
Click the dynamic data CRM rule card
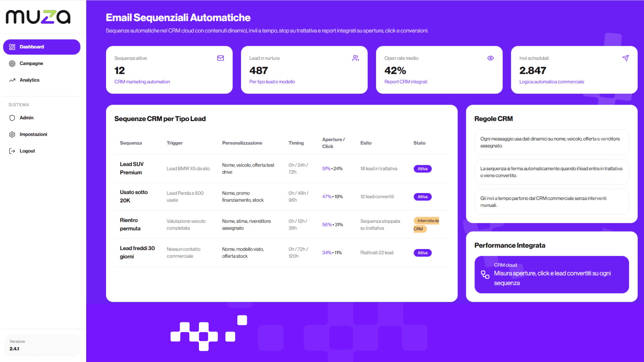click(551, 142)
